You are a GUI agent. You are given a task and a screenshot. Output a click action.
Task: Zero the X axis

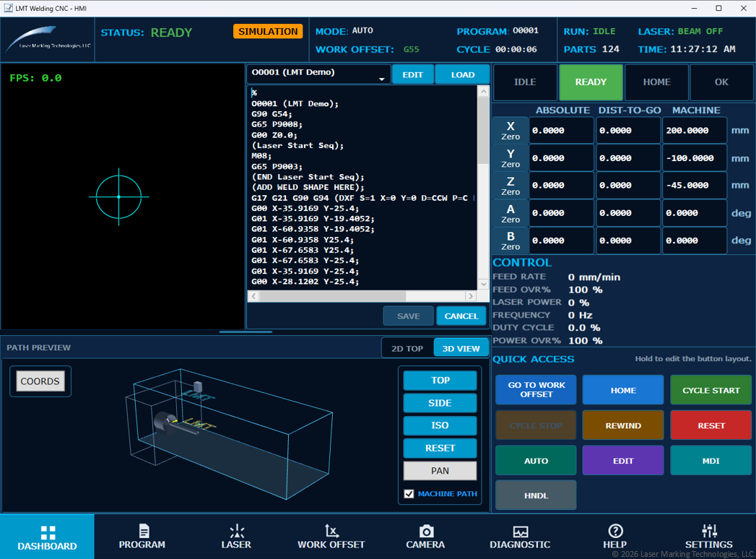[510, 131]
